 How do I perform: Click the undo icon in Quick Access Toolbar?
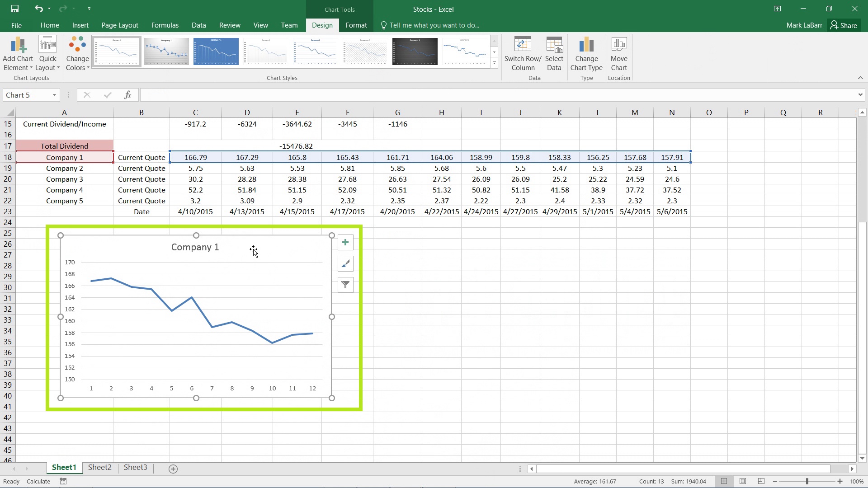38,8
